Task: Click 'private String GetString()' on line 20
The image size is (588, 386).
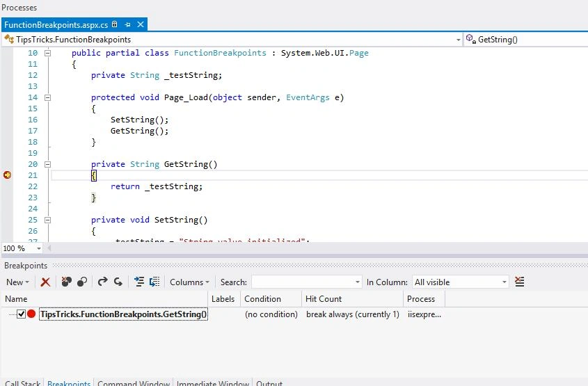Action: (154, 164)
